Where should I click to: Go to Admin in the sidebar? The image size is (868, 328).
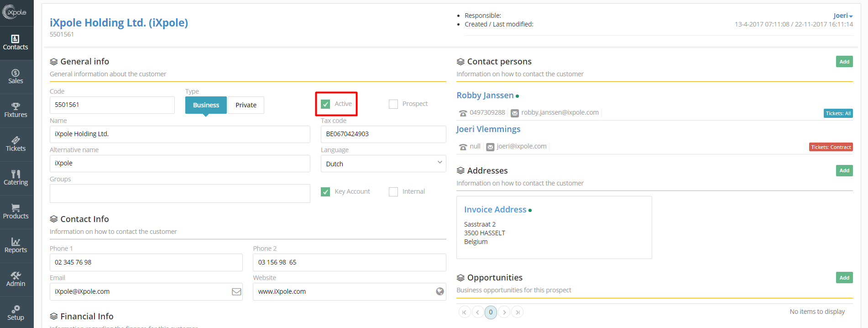click(16, 280)
